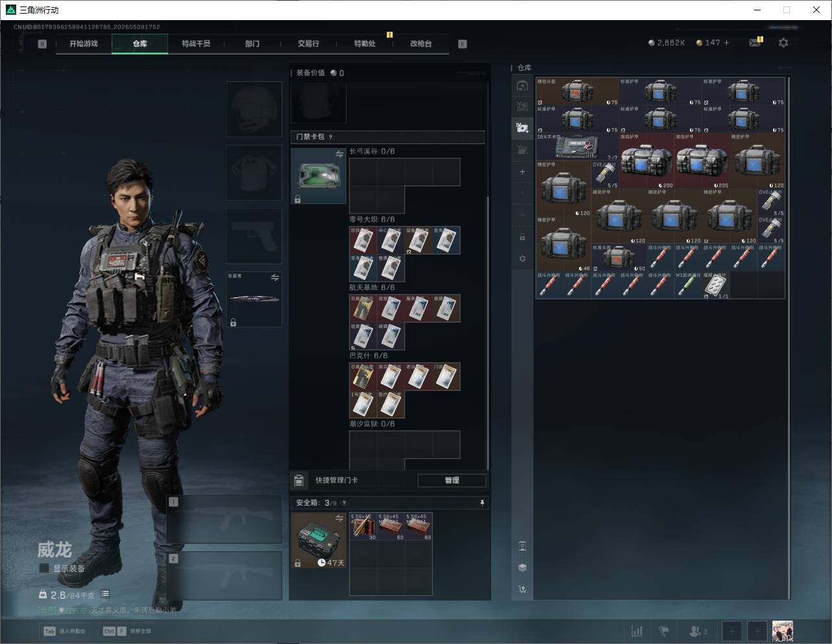Click the warehouse panel vertical scrollbar
Screen dimensions: 832x644
point(789,338)
